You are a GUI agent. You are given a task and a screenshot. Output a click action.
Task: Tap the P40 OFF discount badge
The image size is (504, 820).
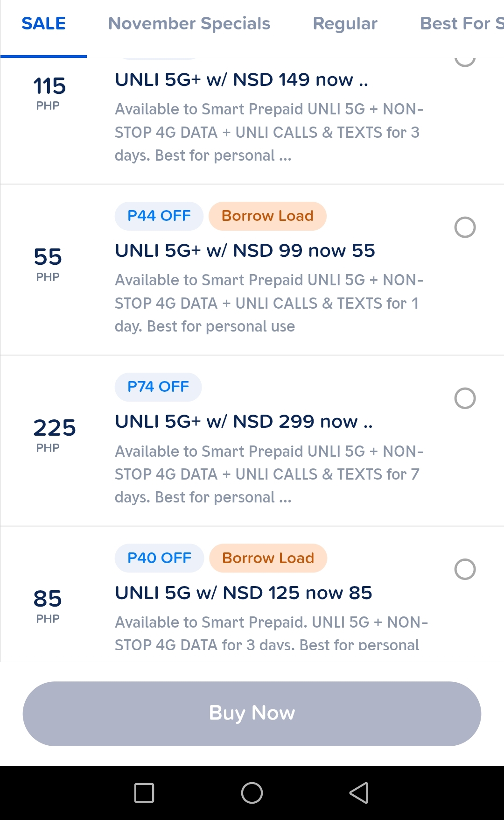point(159,558)
